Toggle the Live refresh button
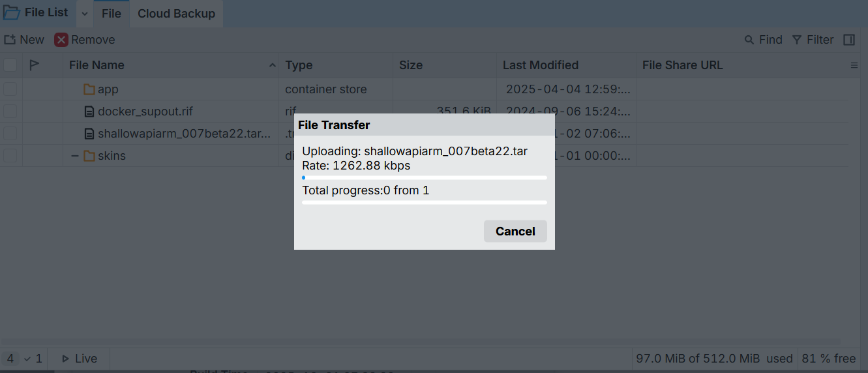Image resolution: width=868 pixels, height=373 pixels. point(79,359)
